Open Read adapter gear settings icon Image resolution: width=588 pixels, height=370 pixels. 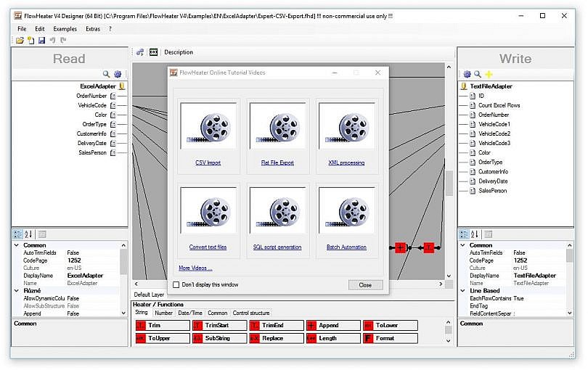pos(118,74)
